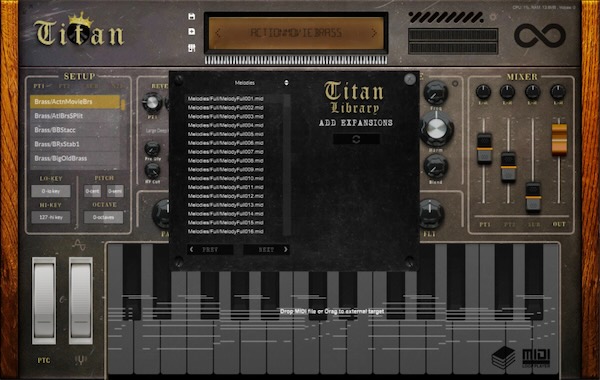Click the Freq knob
The image size is (600, 380).
click(x=435, y=93)
